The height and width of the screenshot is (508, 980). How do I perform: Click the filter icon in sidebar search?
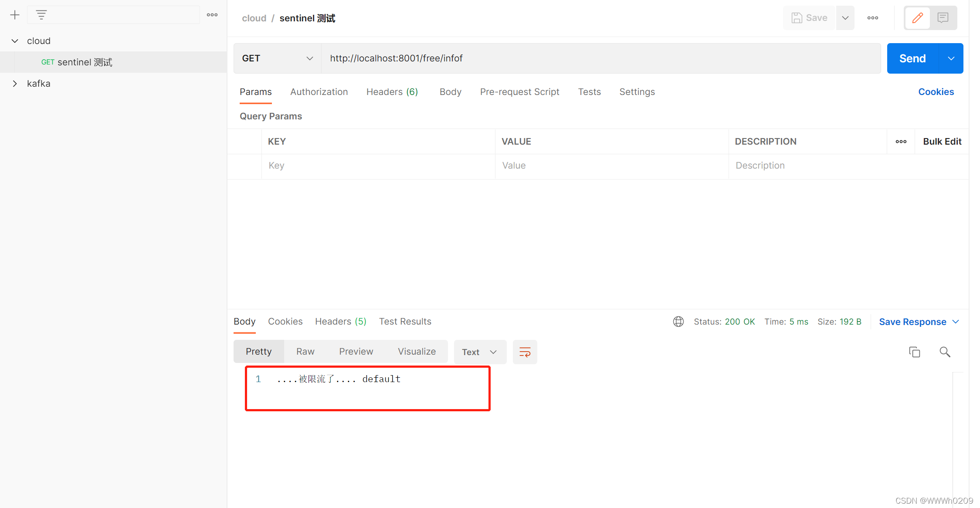41,15
